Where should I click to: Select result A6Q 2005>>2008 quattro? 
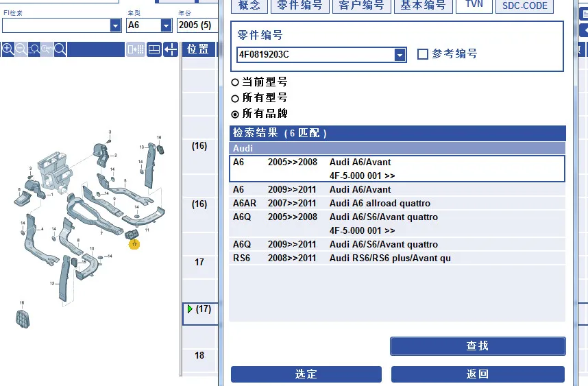click(x=397, y=224)
